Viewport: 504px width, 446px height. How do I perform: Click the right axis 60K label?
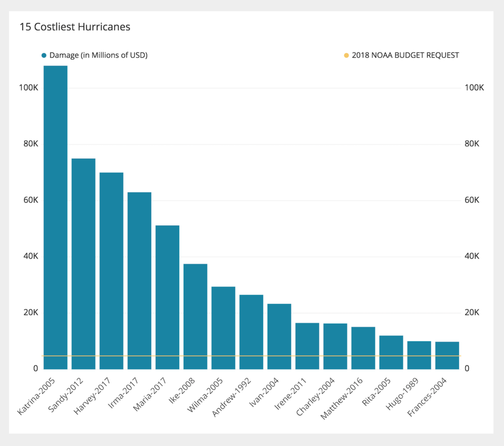[472, 200]
